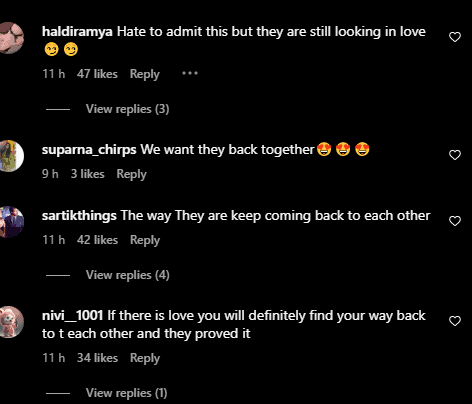Image resolution: width=472 pixels, height=404 pixels.
Task: Show View replies (1) under nivi__1001
Action: click(126, 393)
